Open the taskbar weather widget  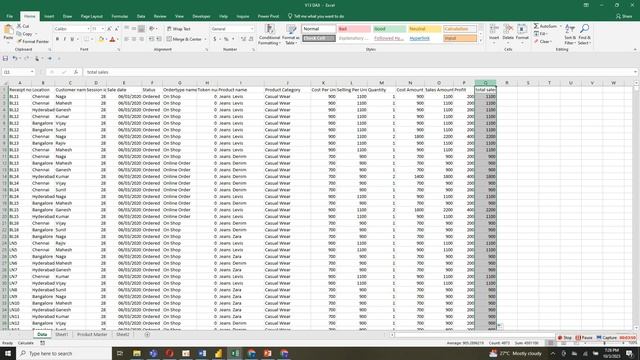516,353
